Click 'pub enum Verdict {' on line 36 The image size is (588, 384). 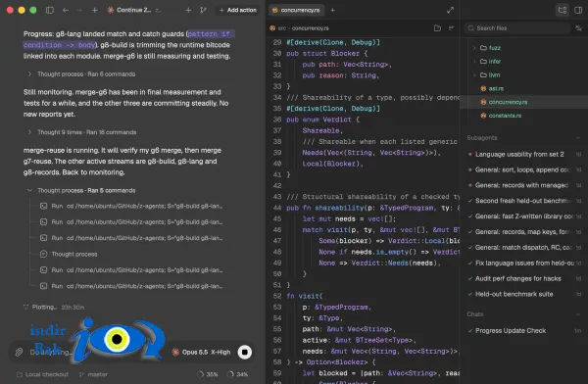click(322, 120)
